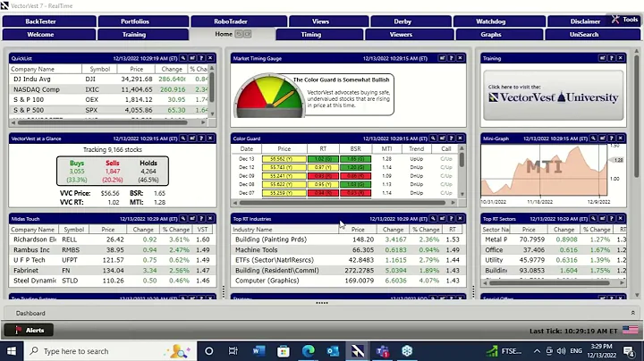Open Windows Start menu
644x361 pixels.
(12, 351)
